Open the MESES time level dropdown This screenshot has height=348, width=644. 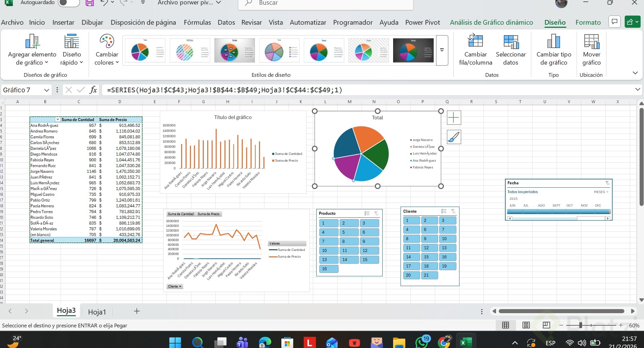601,192
